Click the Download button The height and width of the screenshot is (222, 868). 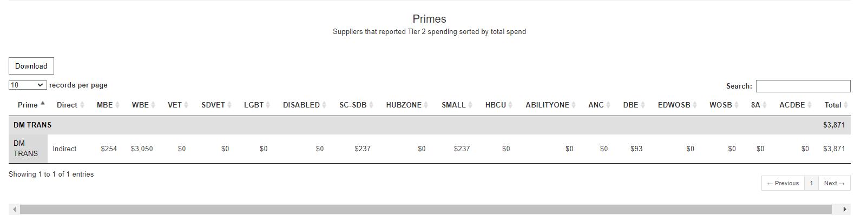point(31,66)
